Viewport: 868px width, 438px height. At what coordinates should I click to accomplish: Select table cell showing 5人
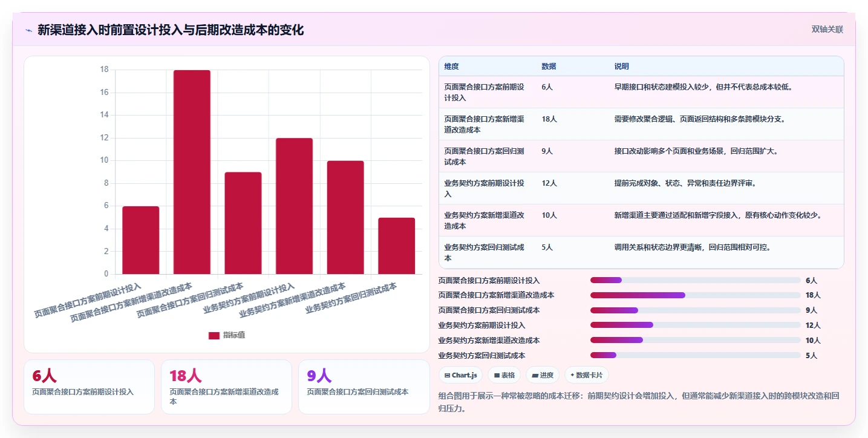coord(547,247)
